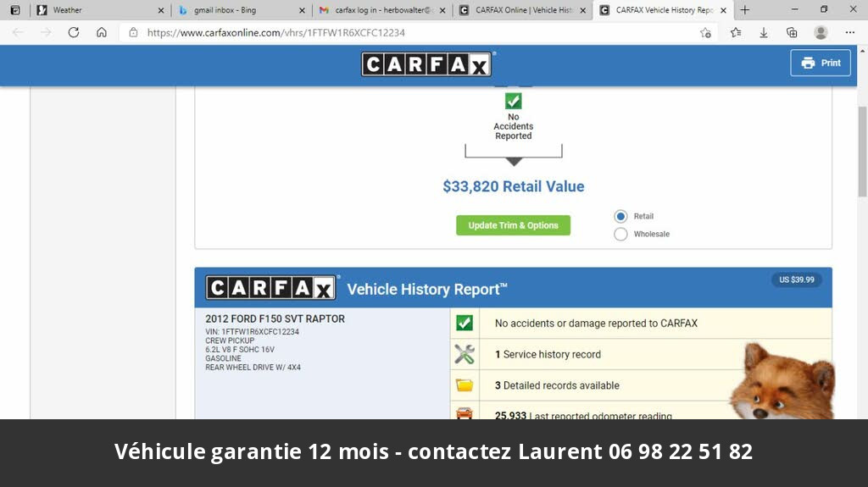Close the CARFAX Online tab
The height and width of the screenshot is (487, 868).
[x=583, y=10]
